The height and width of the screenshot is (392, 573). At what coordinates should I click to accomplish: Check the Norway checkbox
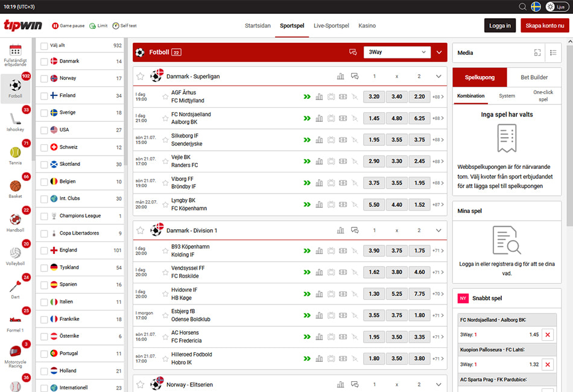(44, 78)
